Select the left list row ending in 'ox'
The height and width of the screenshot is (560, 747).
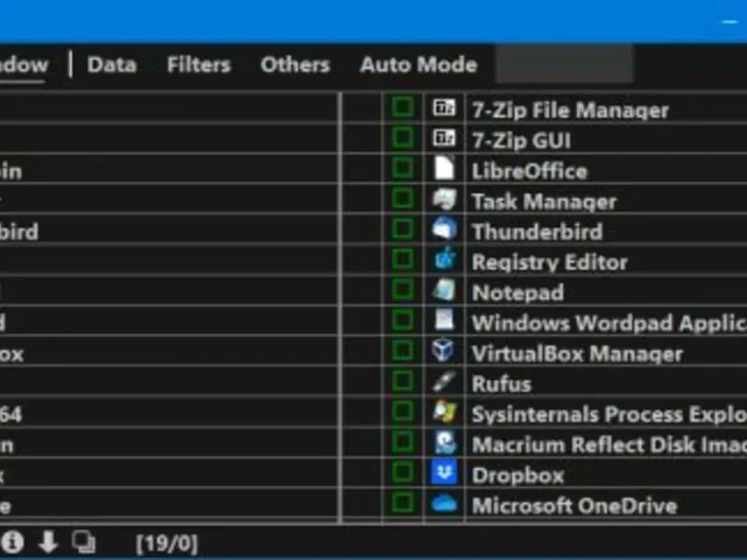pos(169,351)
